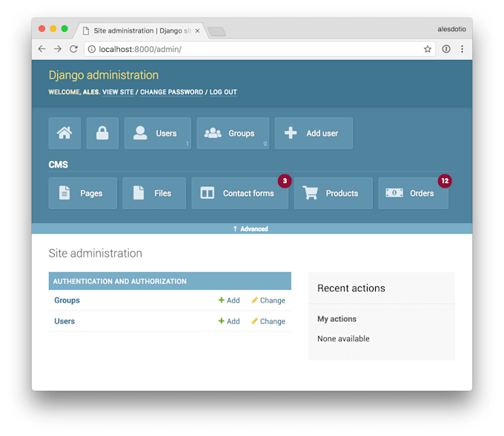Click Change in the Groups row
Viewport: 504px width, 436px height.
coord(268,300)
